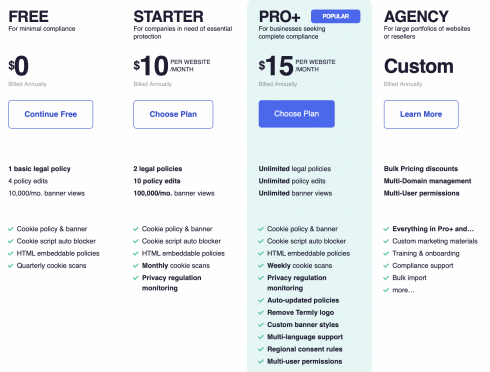Click checkmark beside Remove Termly logo
This screenshot has height=372, width=490.
[x=261, y=313]
